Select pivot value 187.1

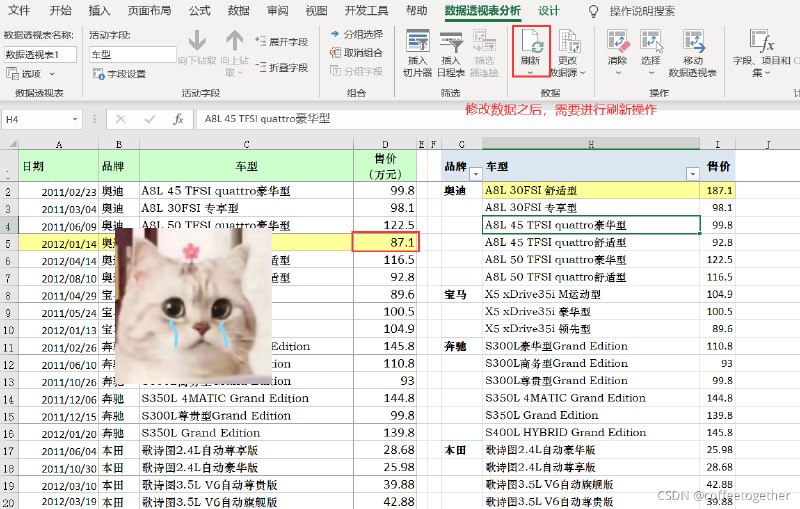point(718,190)
